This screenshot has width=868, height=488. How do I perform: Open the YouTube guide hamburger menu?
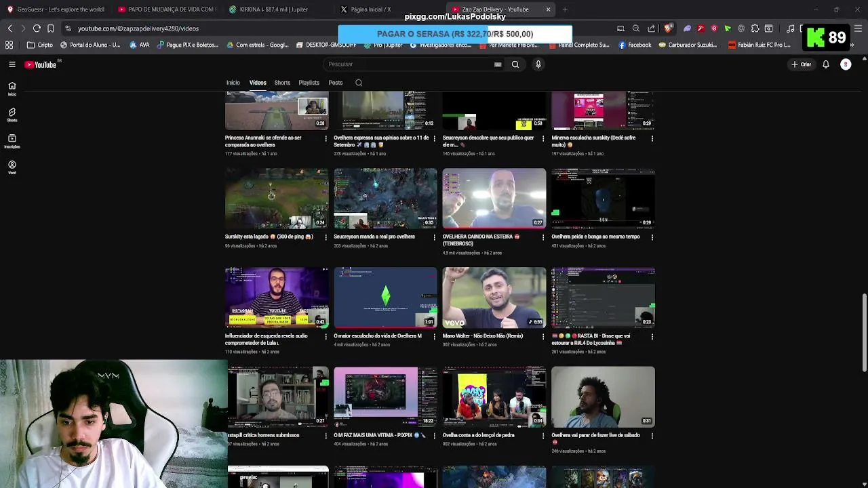pyautogui.click(x=12, y=64)
